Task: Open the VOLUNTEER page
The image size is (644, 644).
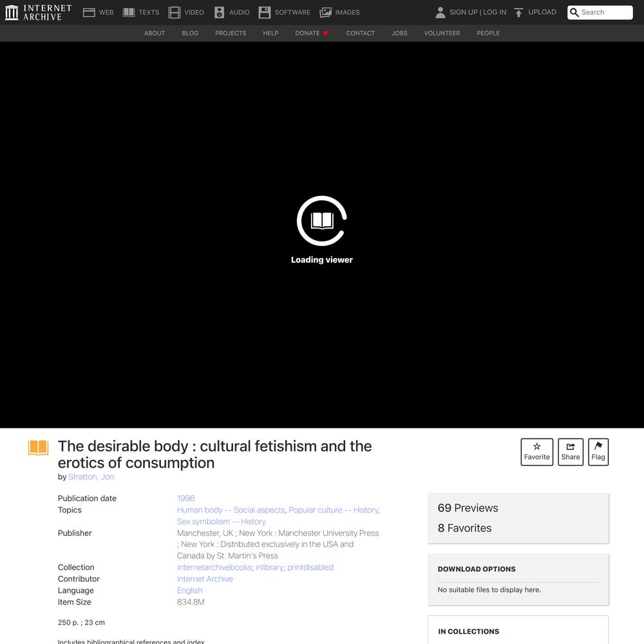Action: click(x=442, y=33)
